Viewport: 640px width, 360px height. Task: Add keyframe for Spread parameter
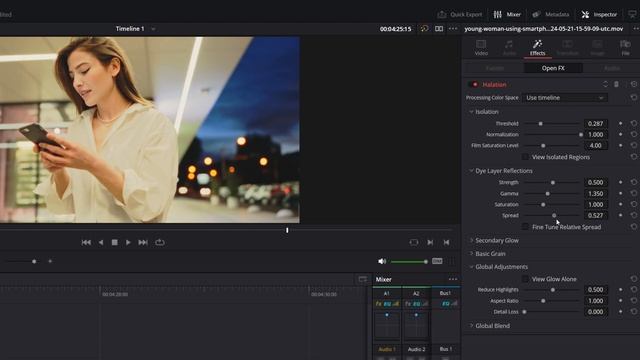click(x=620, y=215)
